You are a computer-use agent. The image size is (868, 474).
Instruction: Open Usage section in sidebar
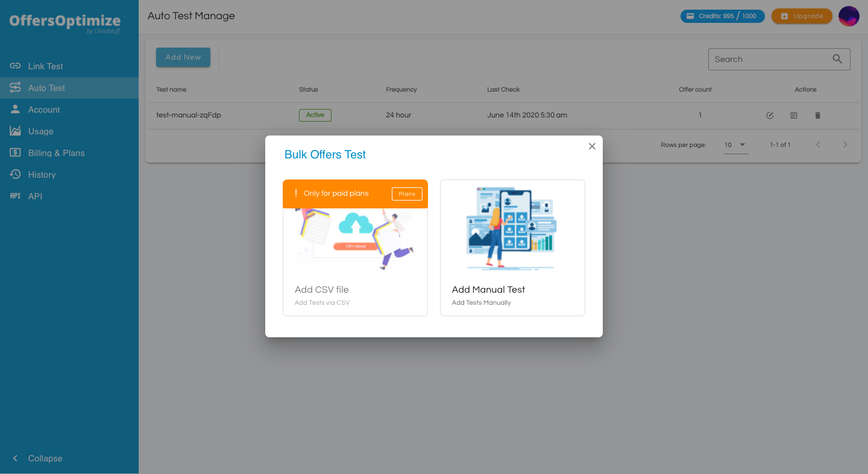69,131
